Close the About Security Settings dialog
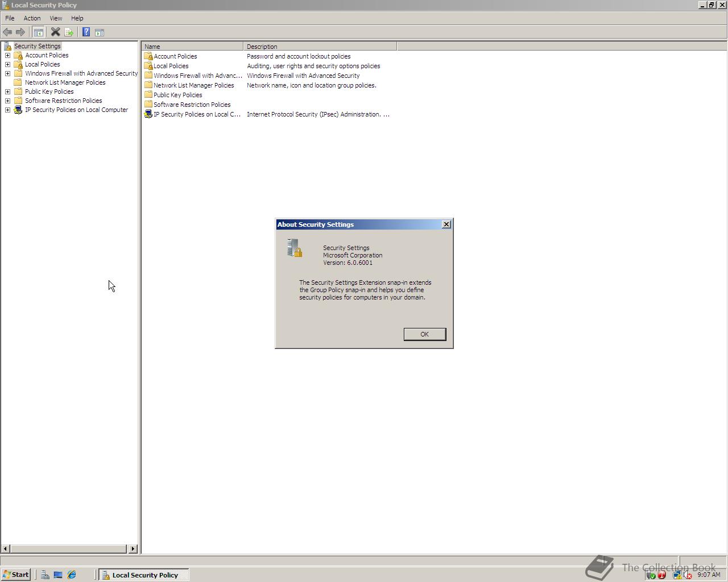This screenshot has width=728, height=582. 446,225
